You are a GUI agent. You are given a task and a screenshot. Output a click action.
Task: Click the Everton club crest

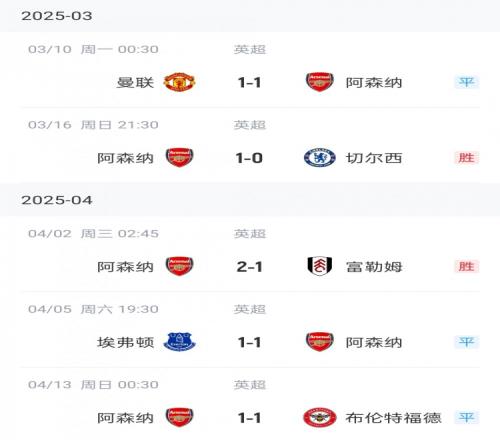[x=179, y=342]
